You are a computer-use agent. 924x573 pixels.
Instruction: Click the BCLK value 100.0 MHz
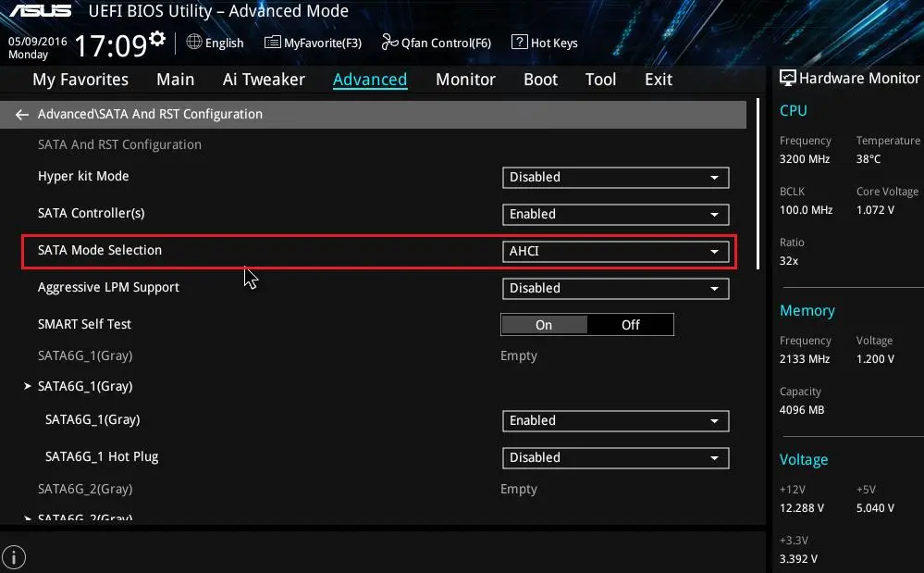click(x=806, y=210)
